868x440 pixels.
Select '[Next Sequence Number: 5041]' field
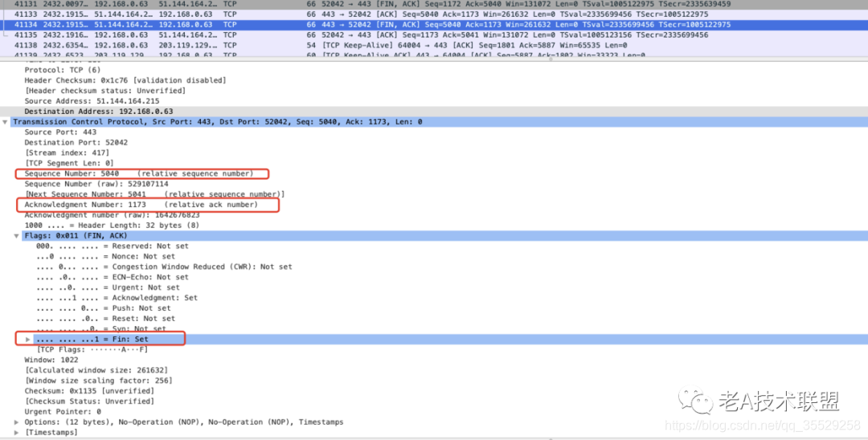pyautogui.click(x=154, y=194)
